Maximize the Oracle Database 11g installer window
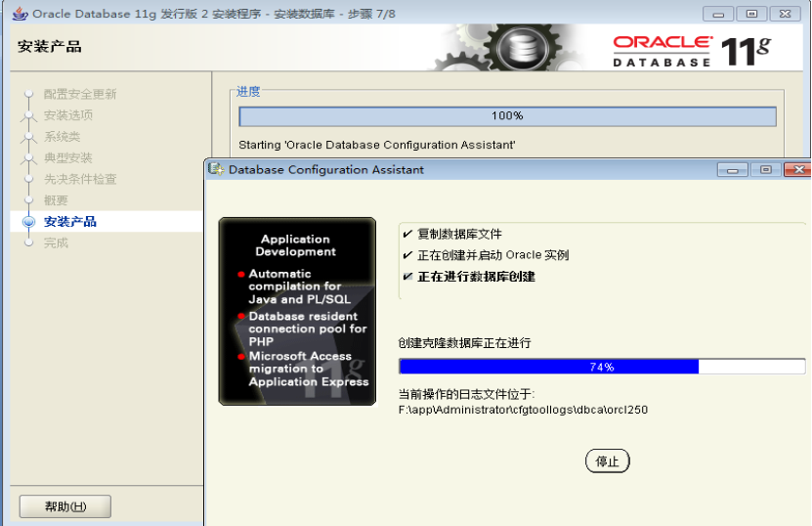The width and height of the screenshot is (812, 526). point(751,14)
